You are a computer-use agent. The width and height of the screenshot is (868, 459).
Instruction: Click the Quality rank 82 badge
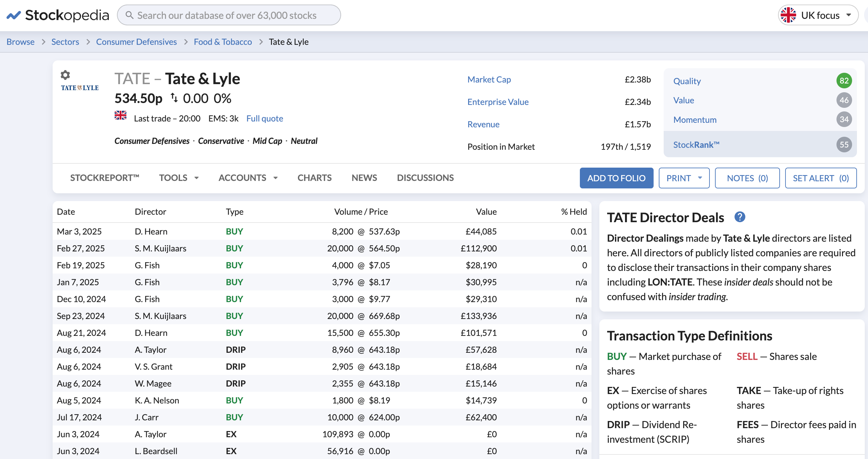(x=844, y=81)
